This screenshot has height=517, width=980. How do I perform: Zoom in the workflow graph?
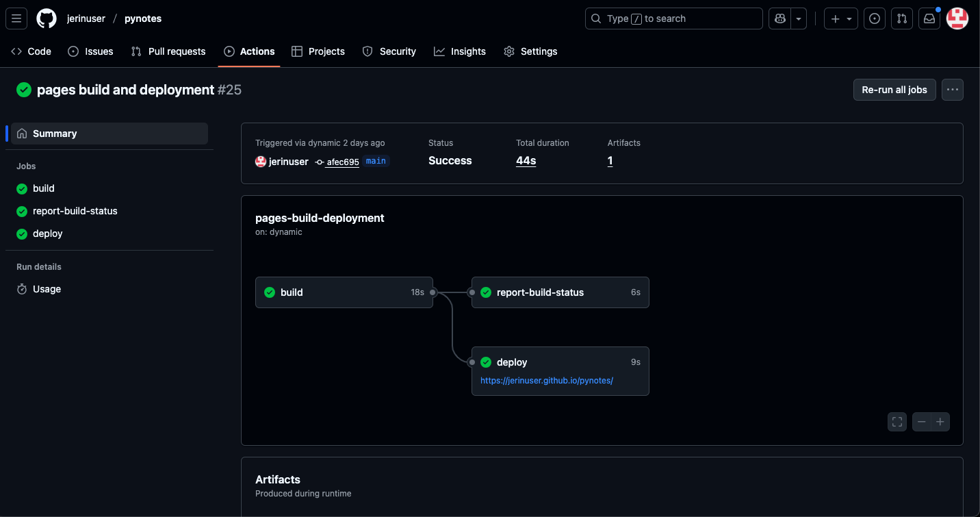(x=940, y=422)
